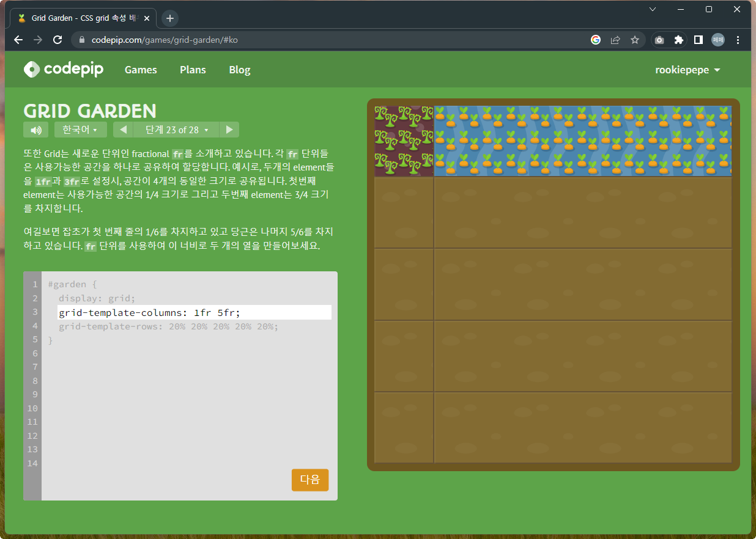Toggle the sound speaker button
Viewport: 756px width, 539px height.
[x=35, y=130]
